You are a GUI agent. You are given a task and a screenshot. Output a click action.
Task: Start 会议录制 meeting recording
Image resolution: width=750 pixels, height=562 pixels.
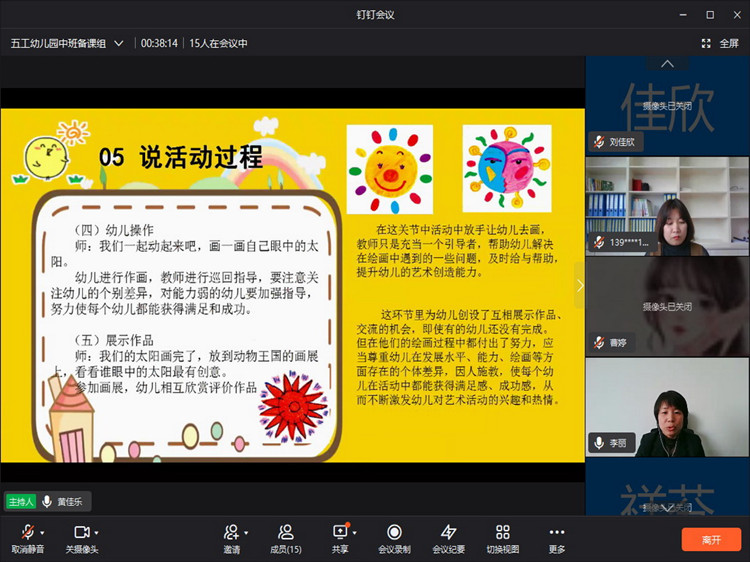(x=394, y=539)
